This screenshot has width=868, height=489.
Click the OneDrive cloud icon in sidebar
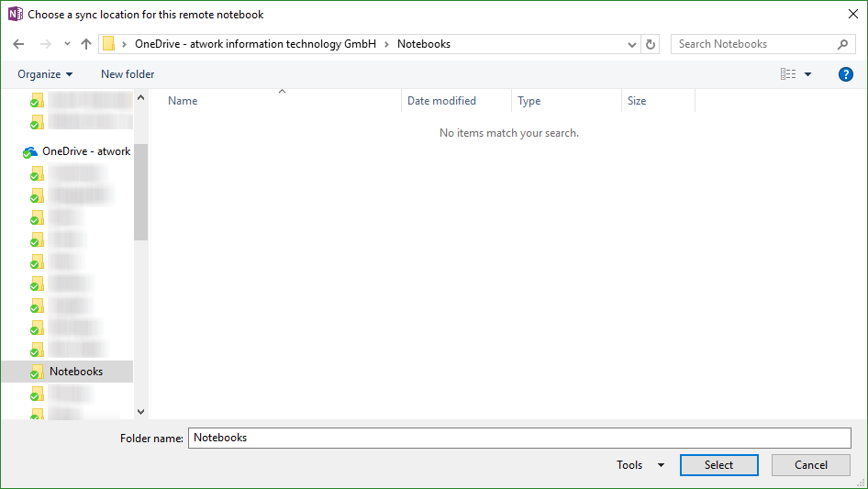coord(30,152)
